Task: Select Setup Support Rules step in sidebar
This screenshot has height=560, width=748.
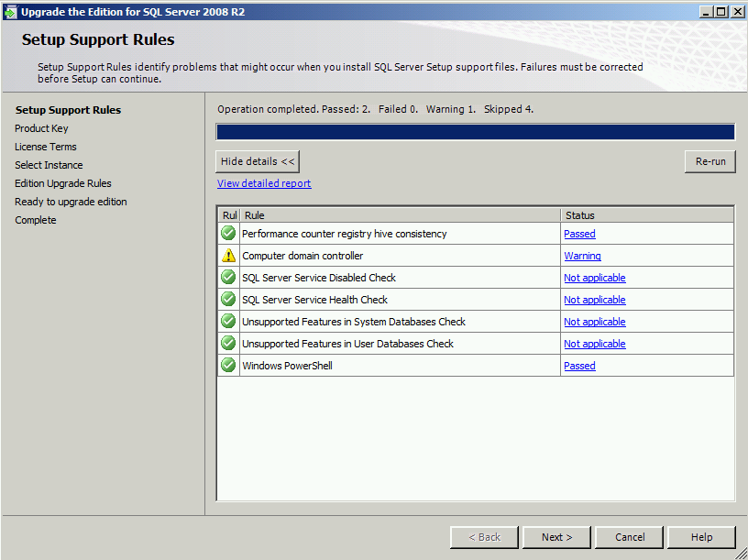Action: click(68, 110)
